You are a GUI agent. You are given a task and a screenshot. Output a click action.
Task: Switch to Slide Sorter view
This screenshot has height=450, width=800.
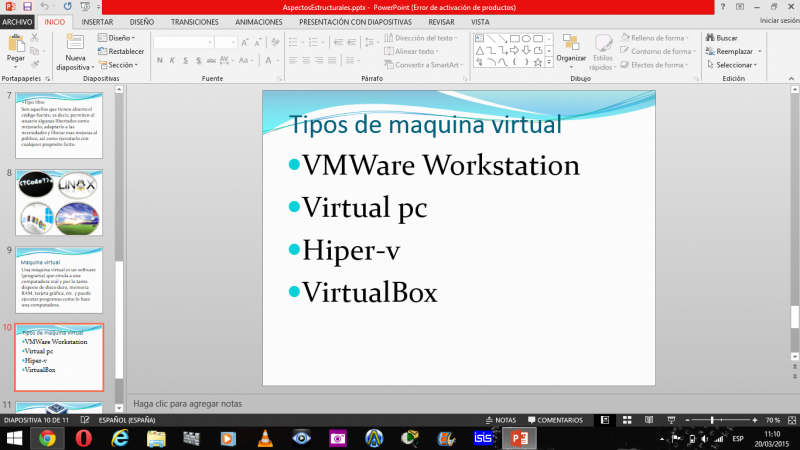627,420
